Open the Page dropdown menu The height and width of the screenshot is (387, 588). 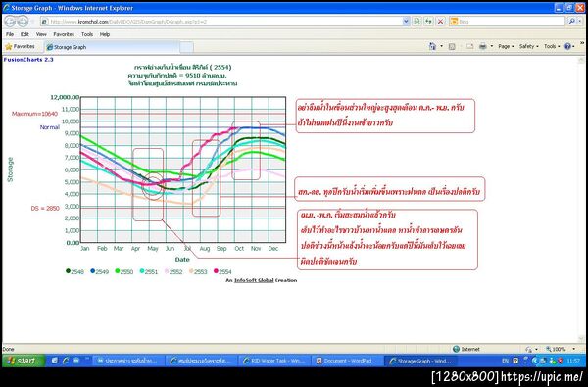pos(506,46)
